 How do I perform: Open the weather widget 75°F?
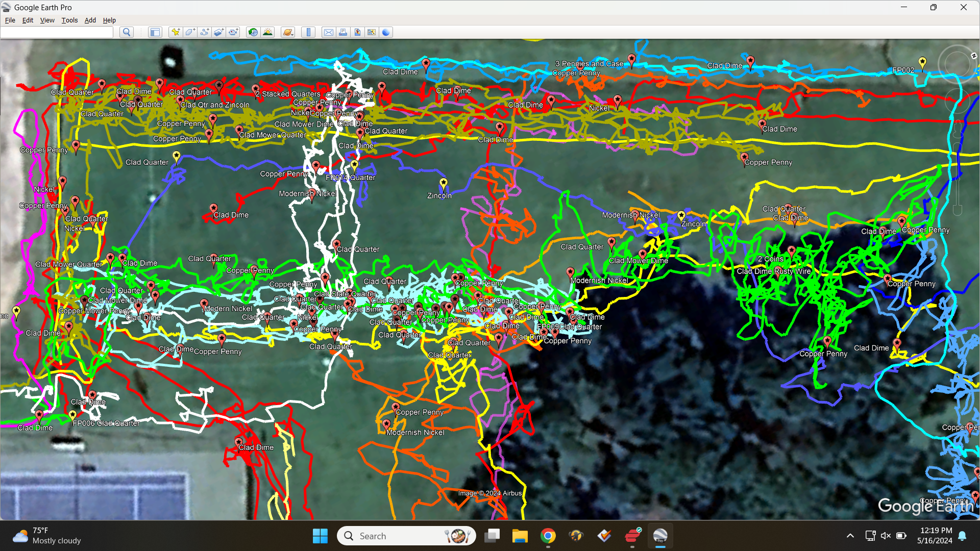[47, 536]
